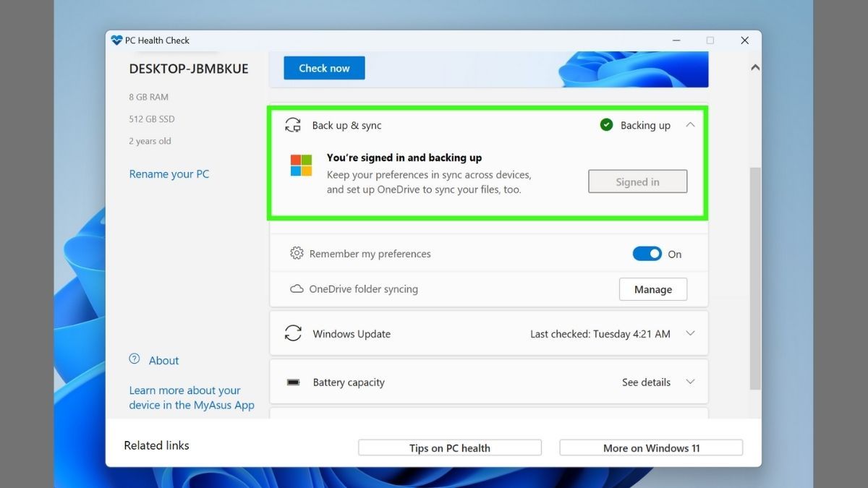
Task: Click the Microsoft logo icon
Action: pos(301,166)
